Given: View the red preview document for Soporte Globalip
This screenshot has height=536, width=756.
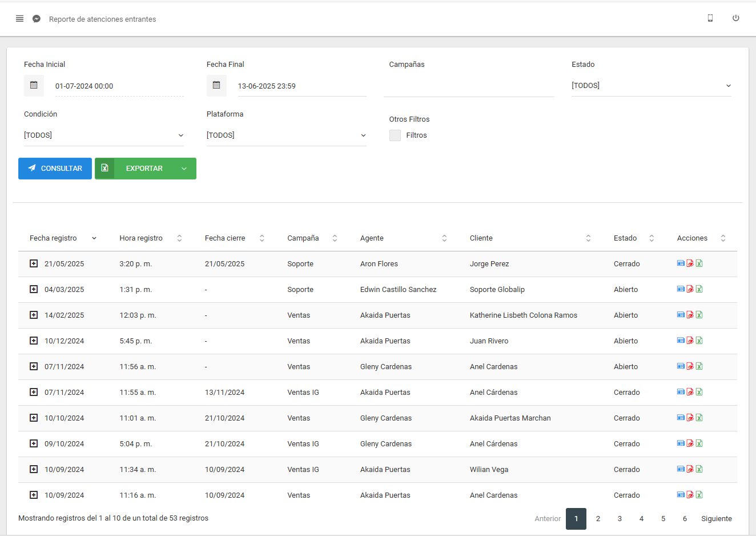Looking at the screenshot, I should 690,289.
